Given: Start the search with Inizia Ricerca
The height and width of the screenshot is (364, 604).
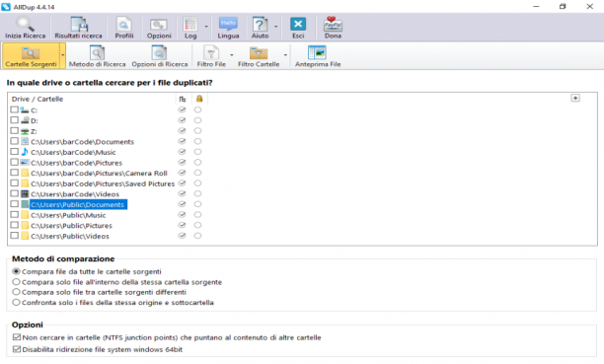Looking at the screenshot, I should [x=25, y=28].
